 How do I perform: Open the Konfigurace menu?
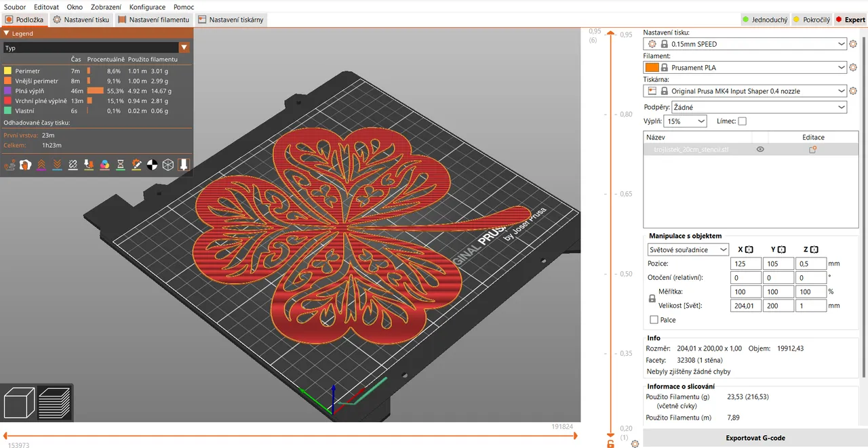pos(147,7)
